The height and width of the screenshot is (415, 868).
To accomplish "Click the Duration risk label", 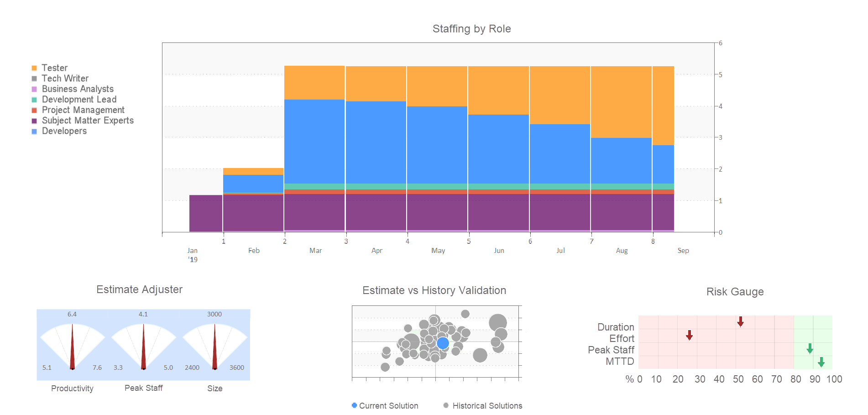I will pos(616,327).
